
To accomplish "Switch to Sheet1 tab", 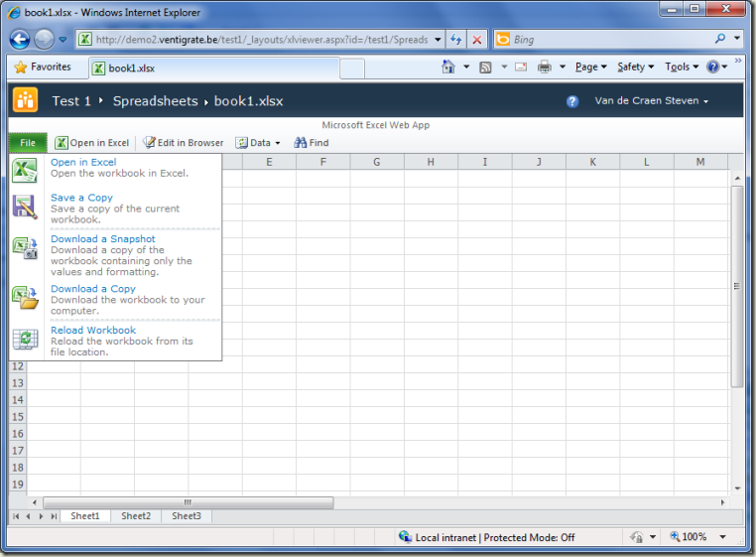I will [x=85, y=516].
